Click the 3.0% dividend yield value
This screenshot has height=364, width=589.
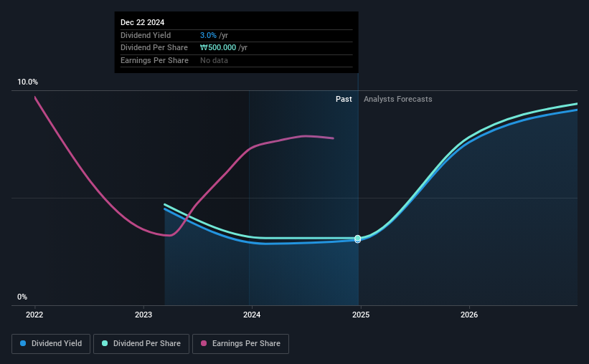tap(208, 35)
